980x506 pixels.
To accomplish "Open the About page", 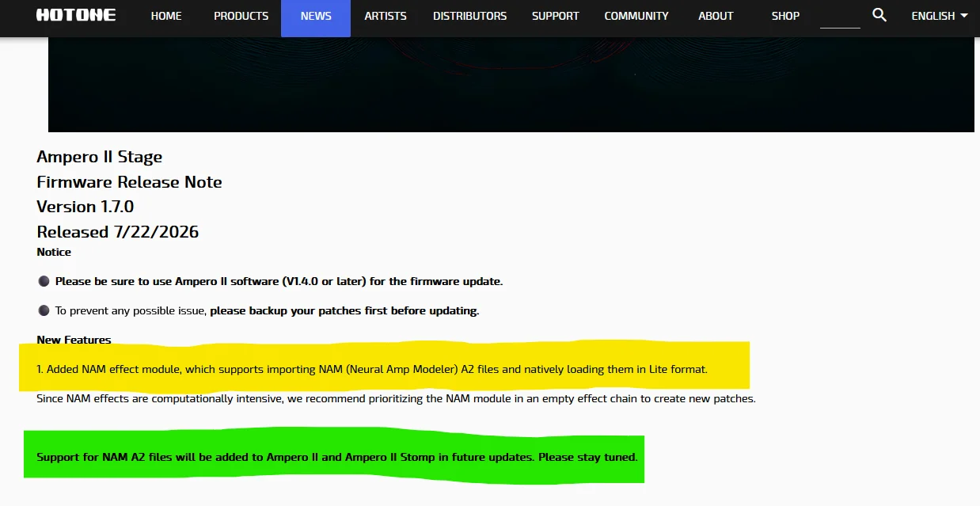I will click(x=716, y=16).
